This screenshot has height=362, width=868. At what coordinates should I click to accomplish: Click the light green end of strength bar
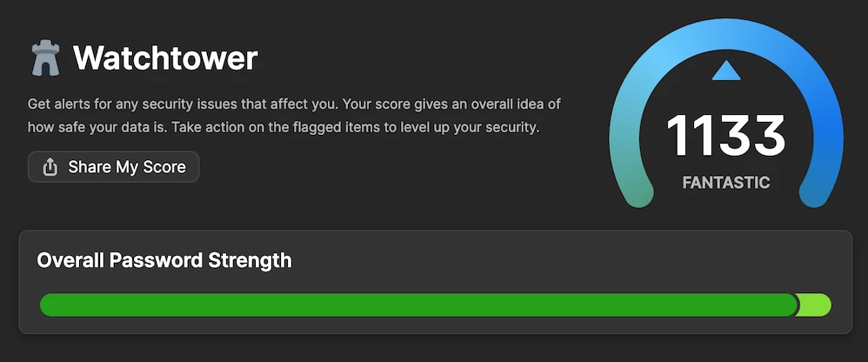pos(815,305)
